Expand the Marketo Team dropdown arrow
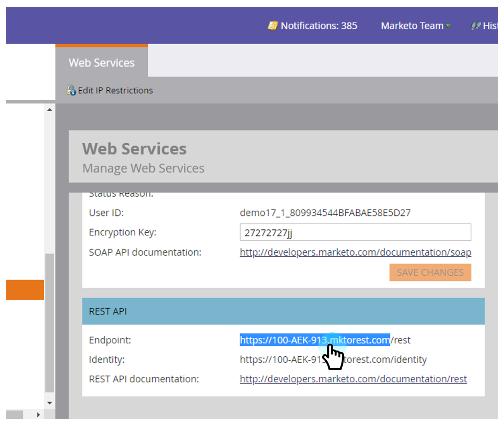The width and height of the screenshot is (504, 426). pos(449,26)
